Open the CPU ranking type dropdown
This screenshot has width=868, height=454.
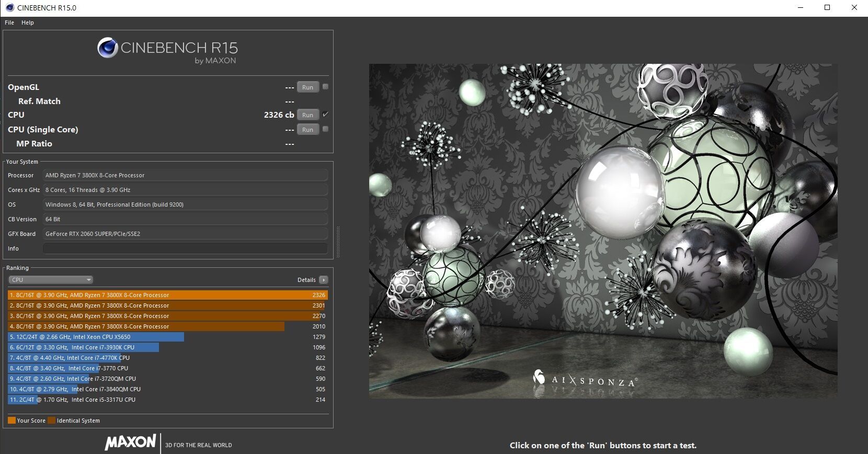coord(50,280)
